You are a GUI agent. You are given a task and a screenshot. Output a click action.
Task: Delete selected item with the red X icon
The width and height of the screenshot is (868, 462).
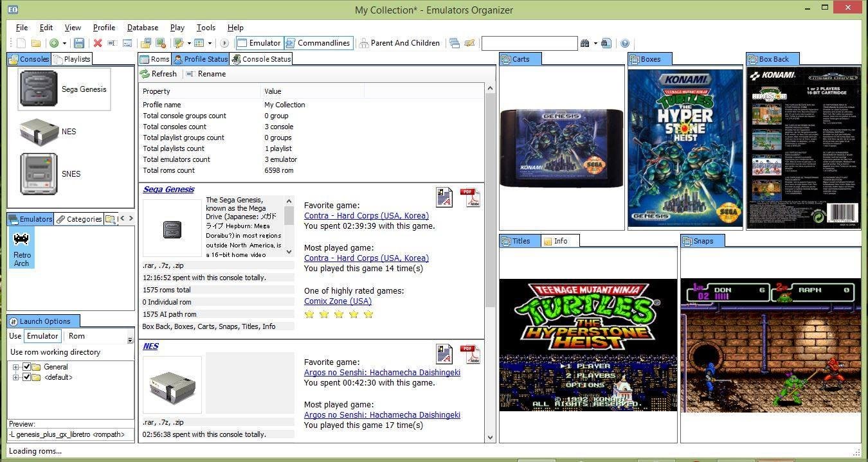97,43
